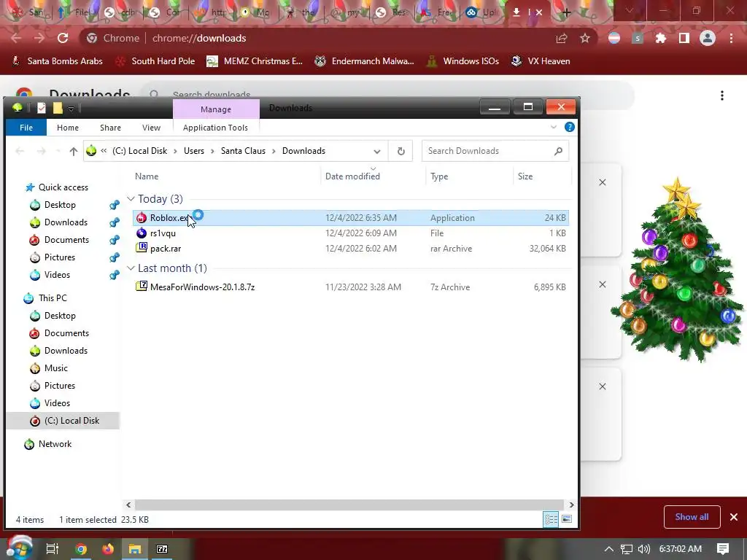
Task: Select the Properties quick access toolbar icon
Action: click(42, 108)
